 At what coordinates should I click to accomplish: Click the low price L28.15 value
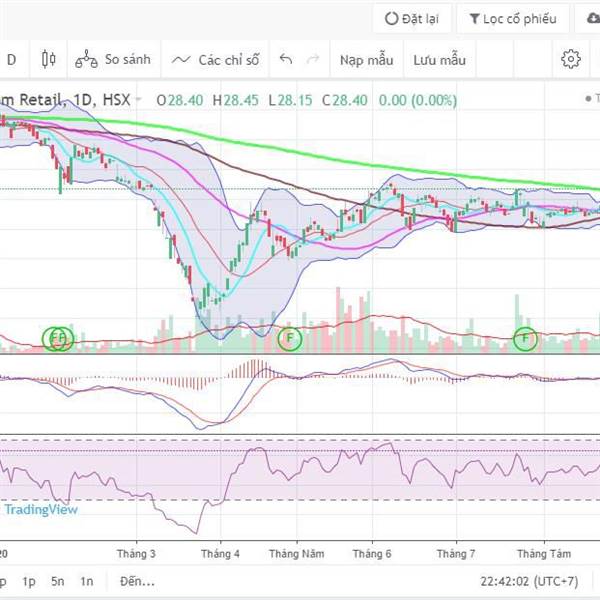click(290, 100)
